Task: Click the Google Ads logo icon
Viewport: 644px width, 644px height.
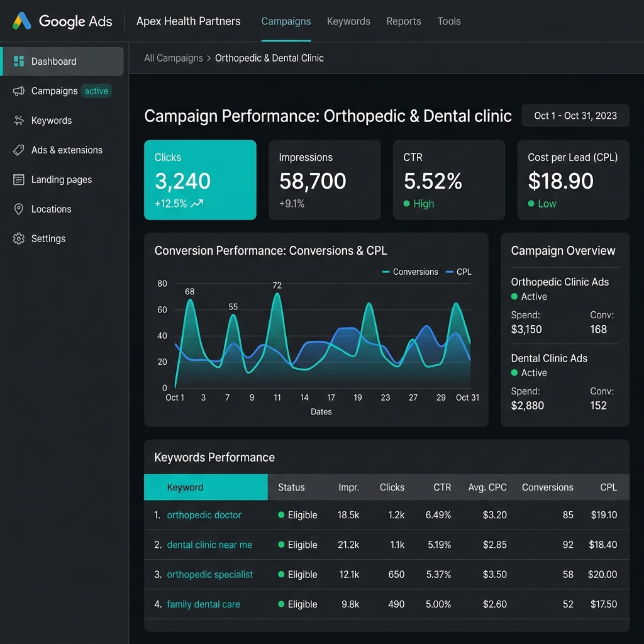Action: (22, 21)
